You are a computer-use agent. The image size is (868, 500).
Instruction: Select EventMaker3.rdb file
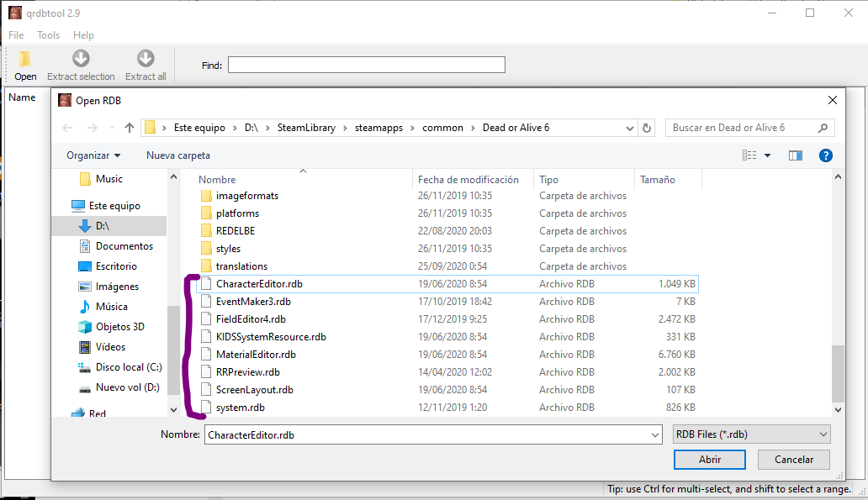click(253, 302)
